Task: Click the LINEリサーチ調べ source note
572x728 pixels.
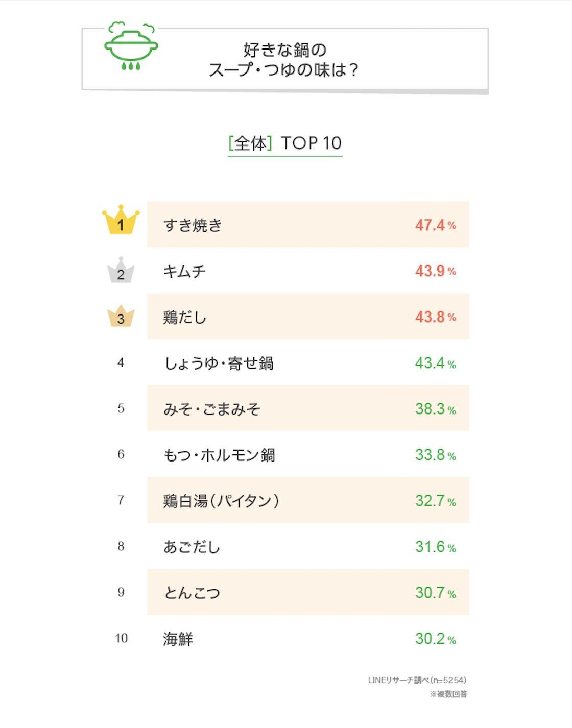Action: 417,680
